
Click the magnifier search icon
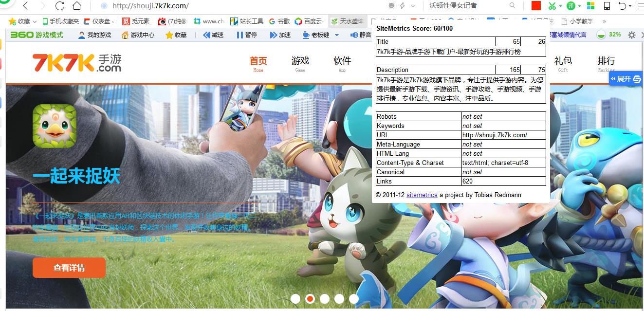[512, 5]
